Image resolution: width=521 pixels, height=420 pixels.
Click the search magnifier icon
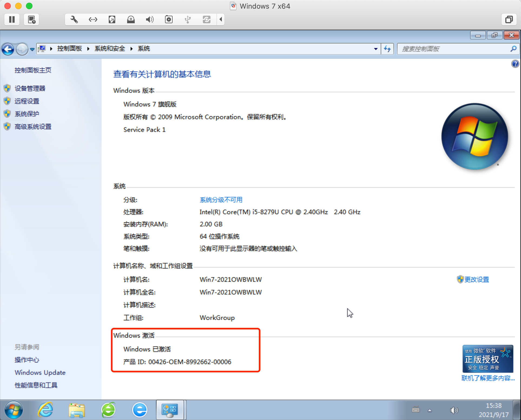(x=513, y=49)
